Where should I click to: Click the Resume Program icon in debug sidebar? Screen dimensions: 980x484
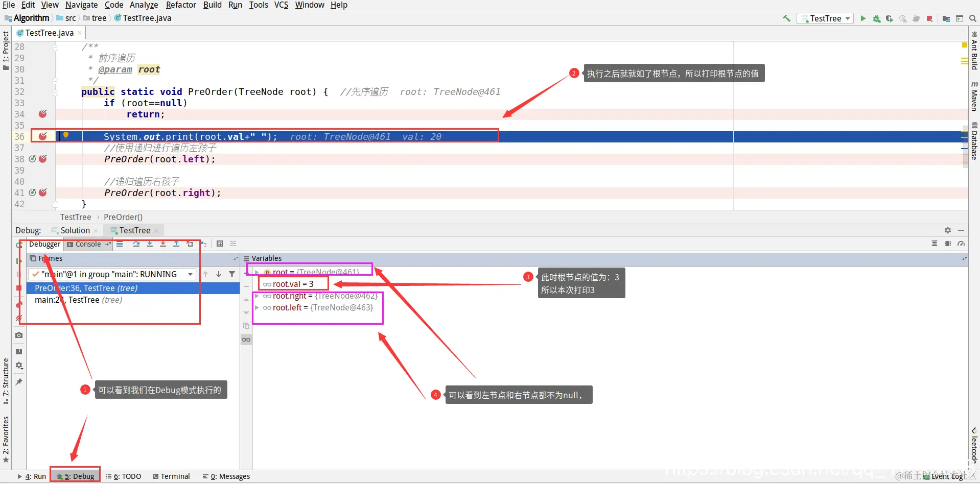click(x=19, y=261)
